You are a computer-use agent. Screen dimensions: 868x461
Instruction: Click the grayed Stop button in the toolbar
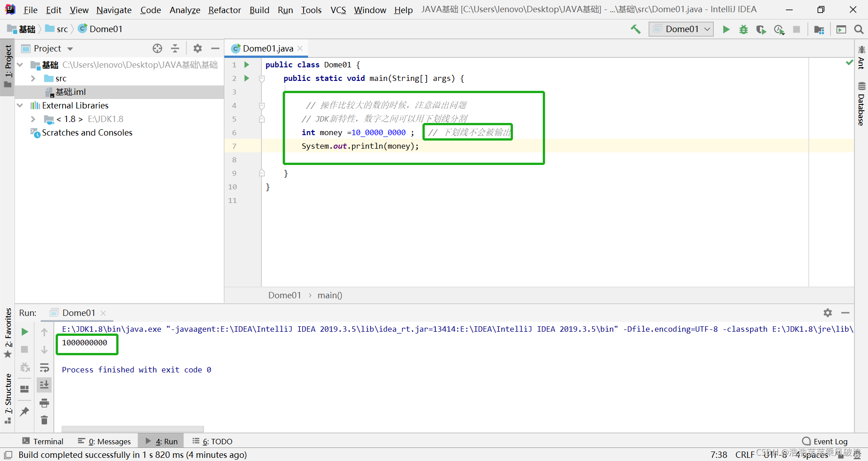[x=797, y=29]
